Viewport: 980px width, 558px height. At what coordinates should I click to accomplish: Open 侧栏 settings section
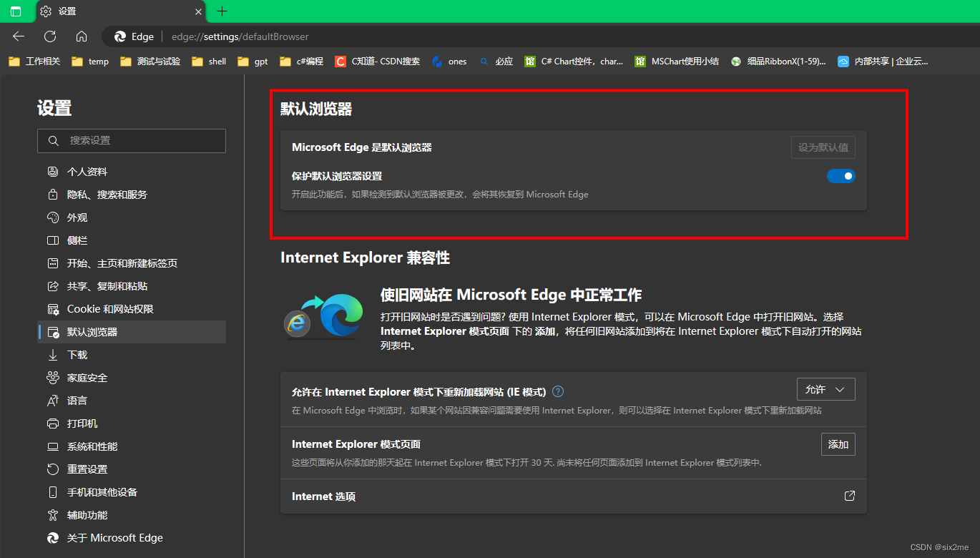(132, 240)
